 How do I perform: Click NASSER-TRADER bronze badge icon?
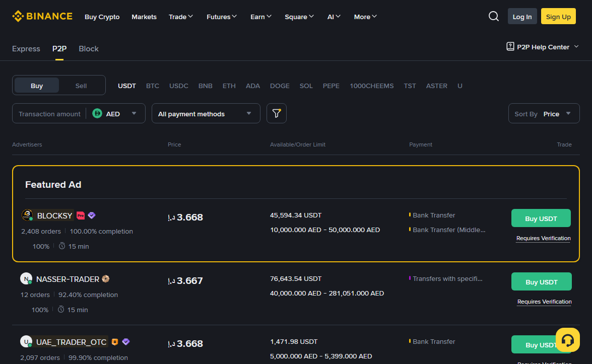[106, 279]
